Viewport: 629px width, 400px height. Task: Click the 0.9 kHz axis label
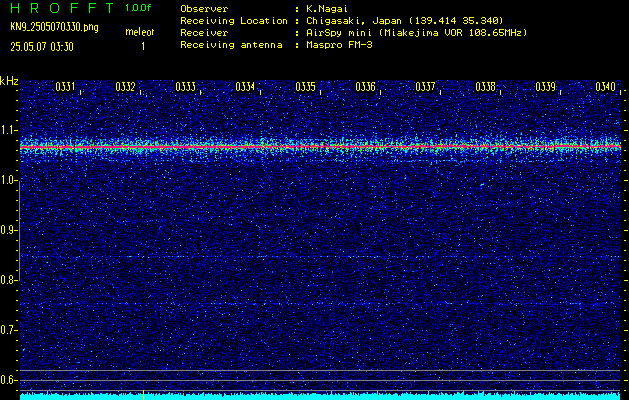pos(9,230)
